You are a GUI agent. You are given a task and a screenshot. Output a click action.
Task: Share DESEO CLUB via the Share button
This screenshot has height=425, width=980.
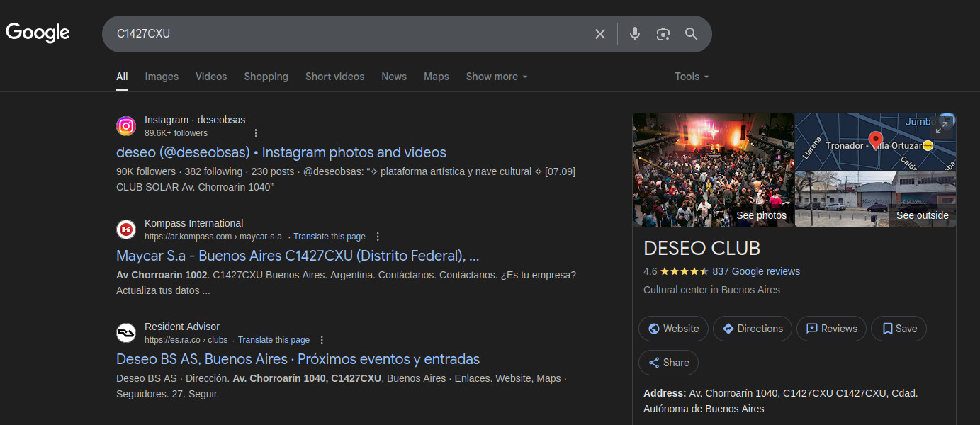[668, 363]
